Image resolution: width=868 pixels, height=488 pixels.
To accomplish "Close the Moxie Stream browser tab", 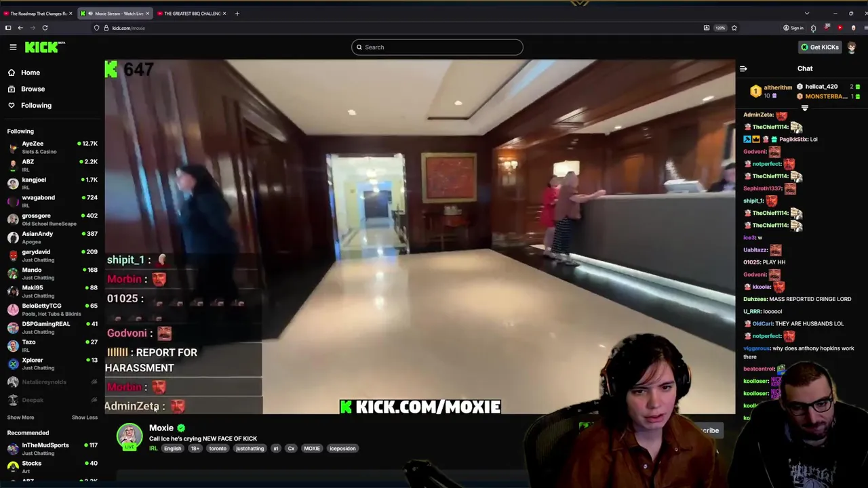I will pyautogui.click(x=147, y=14).
